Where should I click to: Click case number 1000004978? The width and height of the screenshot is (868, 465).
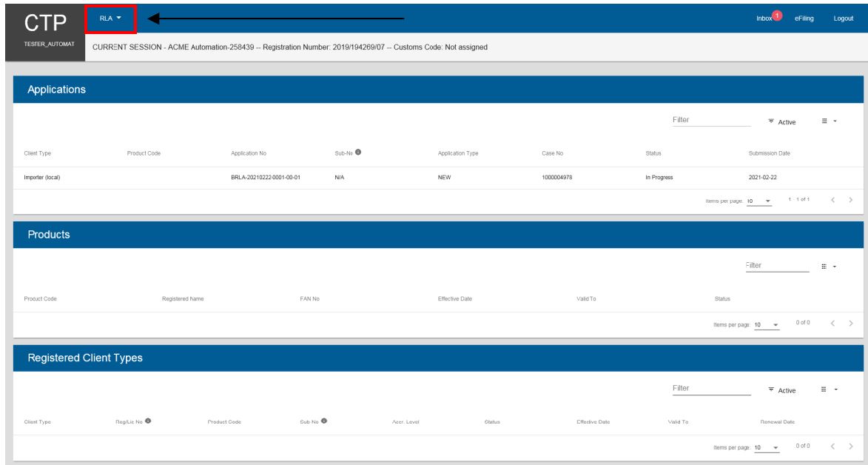557,178
